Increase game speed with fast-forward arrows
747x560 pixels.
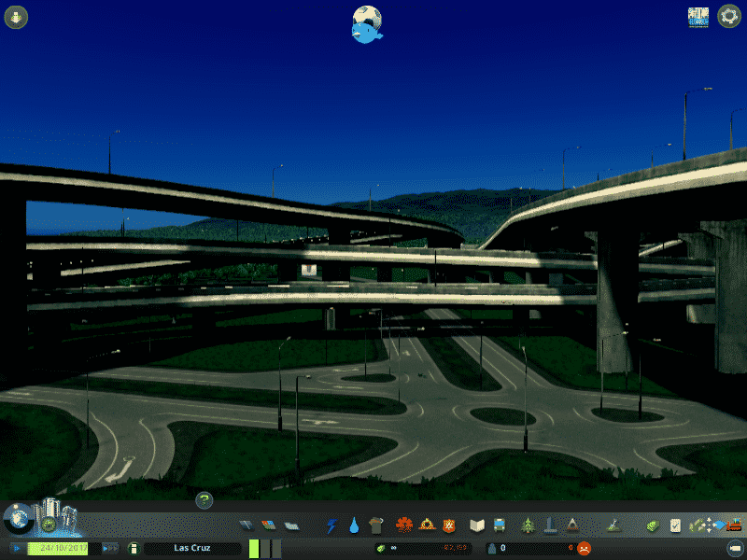pos(109,549)
